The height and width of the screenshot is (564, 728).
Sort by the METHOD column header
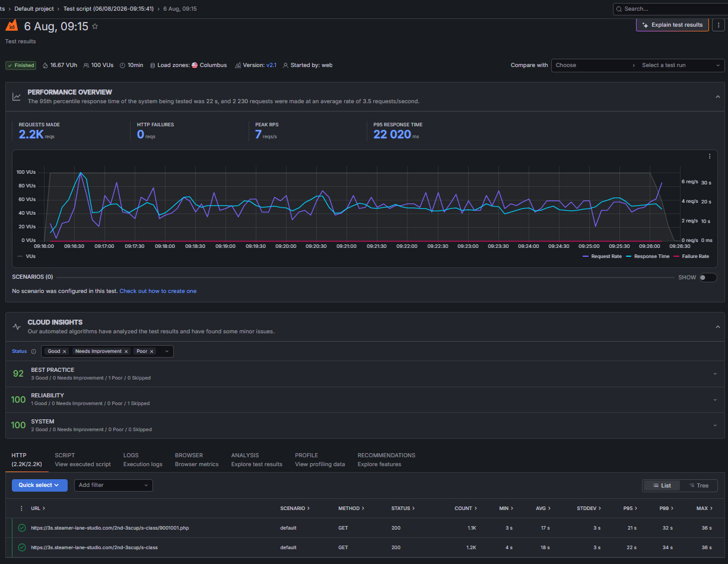[x=351, y=508]
